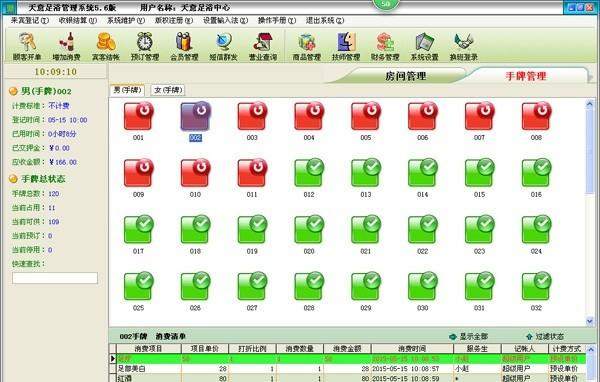Select available green card 017
The height and width of the screenshot is (382, 600).
(x=139, y=230)
